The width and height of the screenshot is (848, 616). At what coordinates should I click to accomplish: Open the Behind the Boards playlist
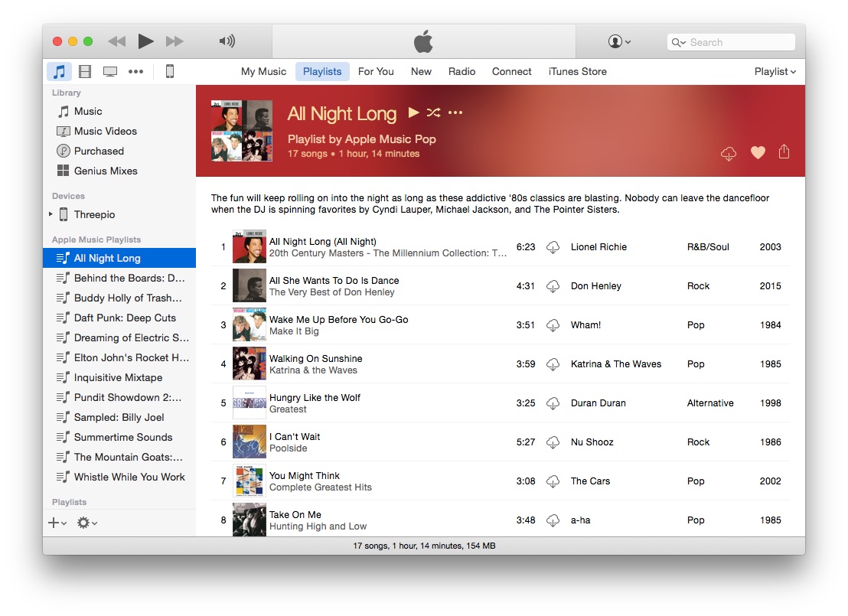click(119, 278)
